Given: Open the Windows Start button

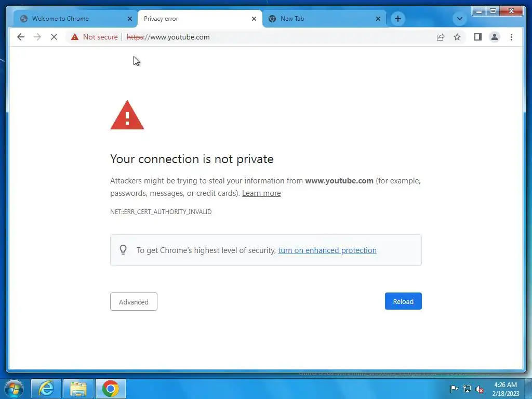Looking at the screenshot, I should point(14,389).
